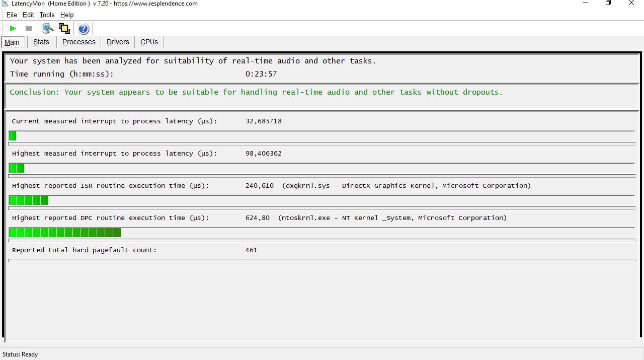The height and width of the screenshot is (360, 644).
Task: Restore down the LatencyMon window
Action: point(608,4)
